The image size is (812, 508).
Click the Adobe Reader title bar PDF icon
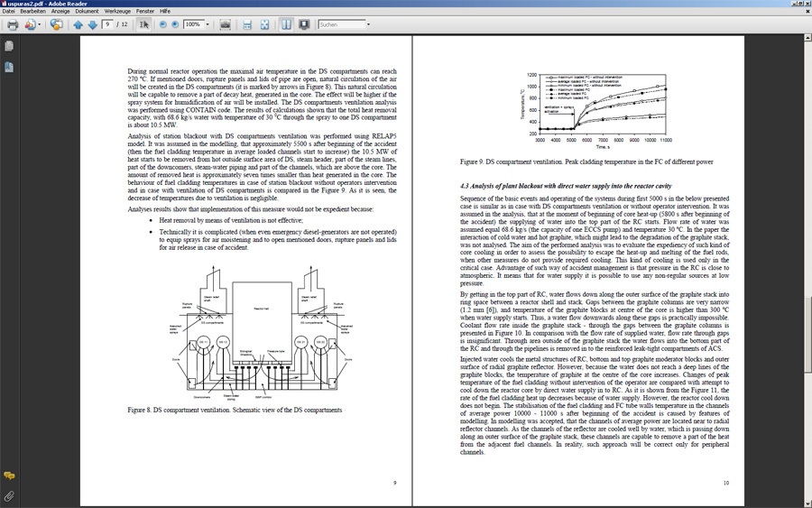pyautogui.click(x=4, y=3)
